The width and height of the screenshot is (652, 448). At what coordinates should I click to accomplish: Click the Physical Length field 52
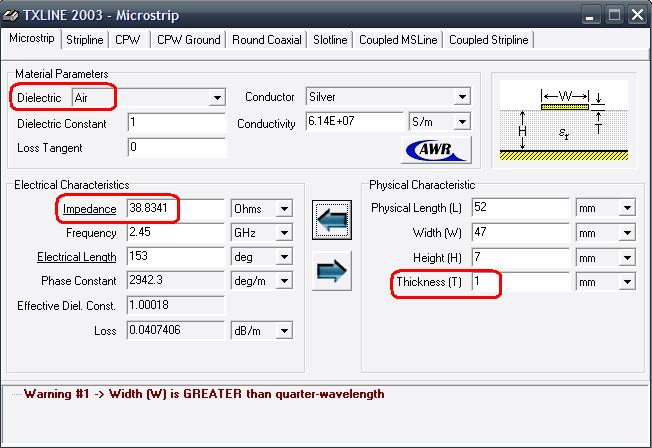[x=521, y=207]
